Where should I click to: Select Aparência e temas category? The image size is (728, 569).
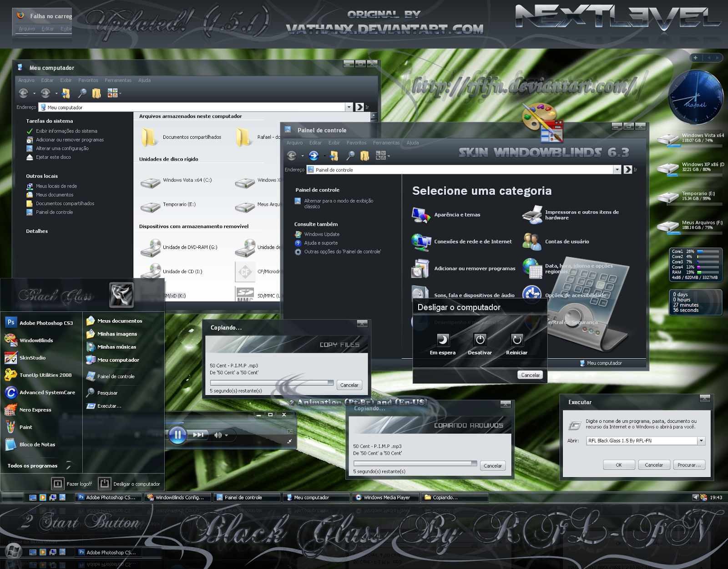point(446,215)
